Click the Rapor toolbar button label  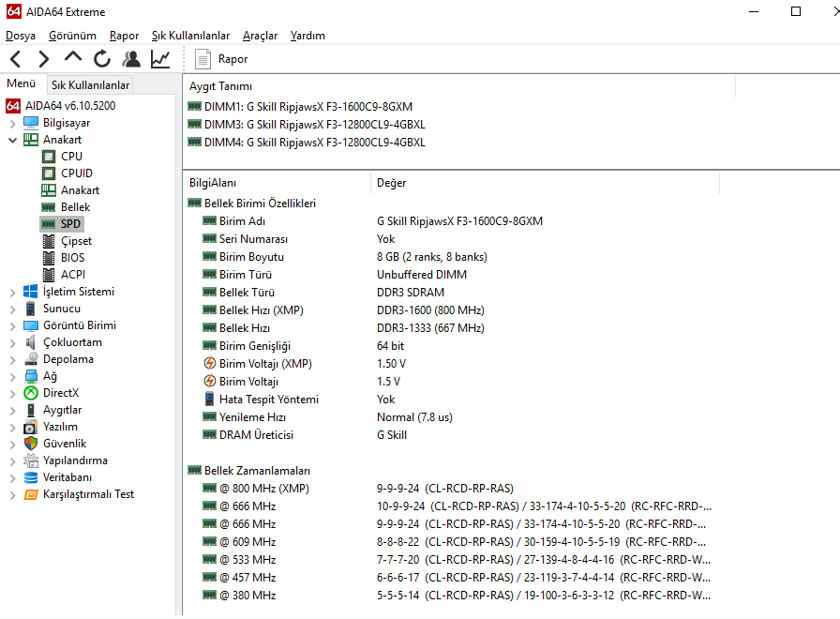[233, 59]
